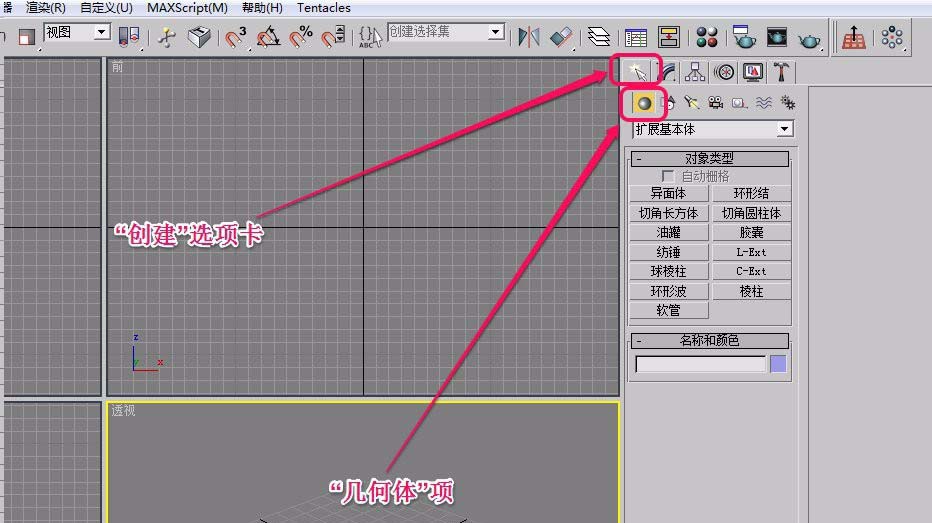Open the 渲染(R) menu
This screenshot has width=932, height=523.
[45, 8]
